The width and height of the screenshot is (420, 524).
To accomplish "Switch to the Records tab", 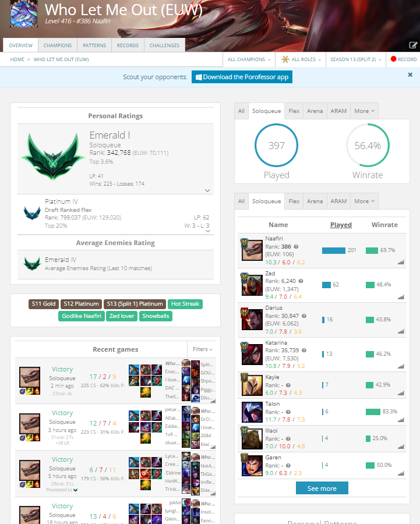I will tap(128, 45).
